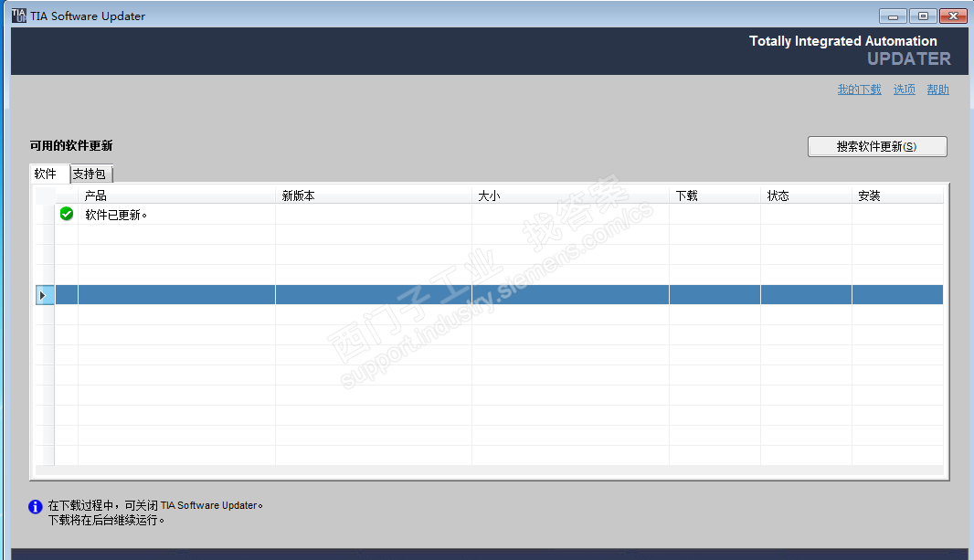Minimize the TIA Software Updater window
974x560 pixels.
[894, 16]
